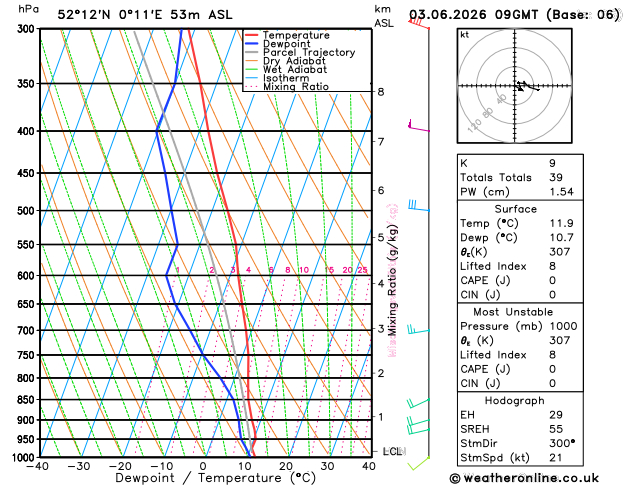Click the 'Dewpoint / Temperature (°C)' axis title
629x486 pixels.
coord(215,478)
